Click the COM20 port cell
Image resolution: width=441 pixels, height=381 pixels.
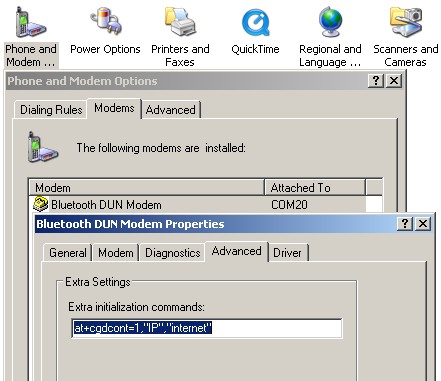(289, 204)
